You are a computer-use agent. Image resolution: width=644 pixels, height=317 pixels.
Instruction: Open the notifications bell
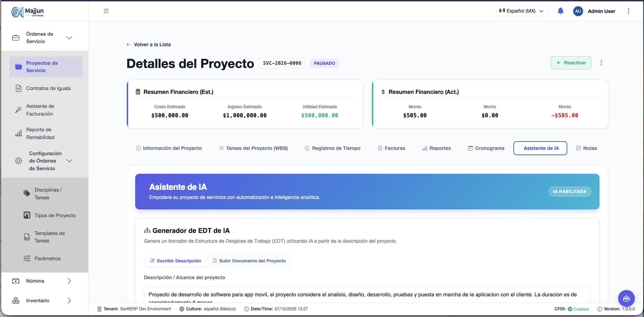pyautogui.click(x=560, y=11)
